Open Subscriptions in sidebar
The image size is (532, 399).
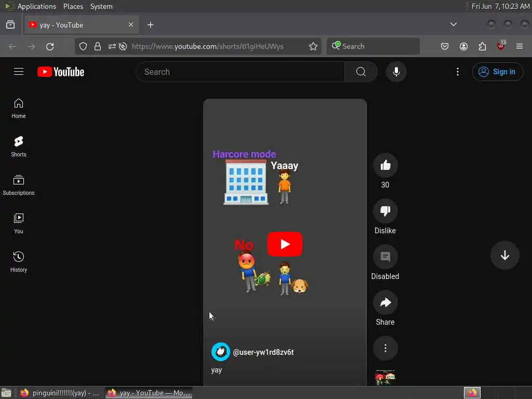tap(19, 185)
